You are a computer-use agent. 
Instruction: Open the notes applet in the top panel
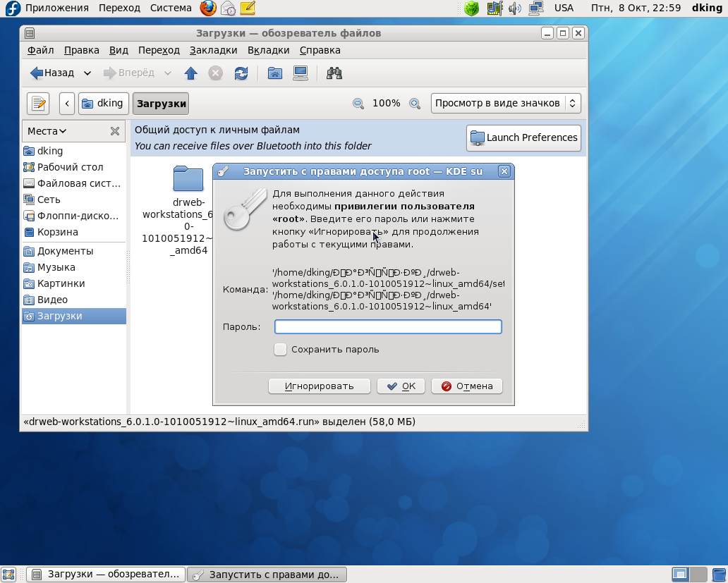pos(248,8)
